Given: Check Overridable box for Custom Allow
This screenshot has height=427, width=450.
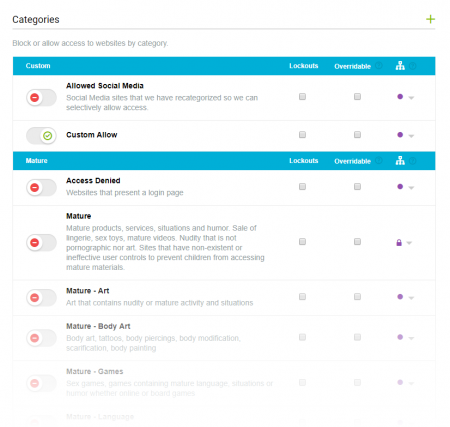Looking at the screenshot, I should click(357, 135).
